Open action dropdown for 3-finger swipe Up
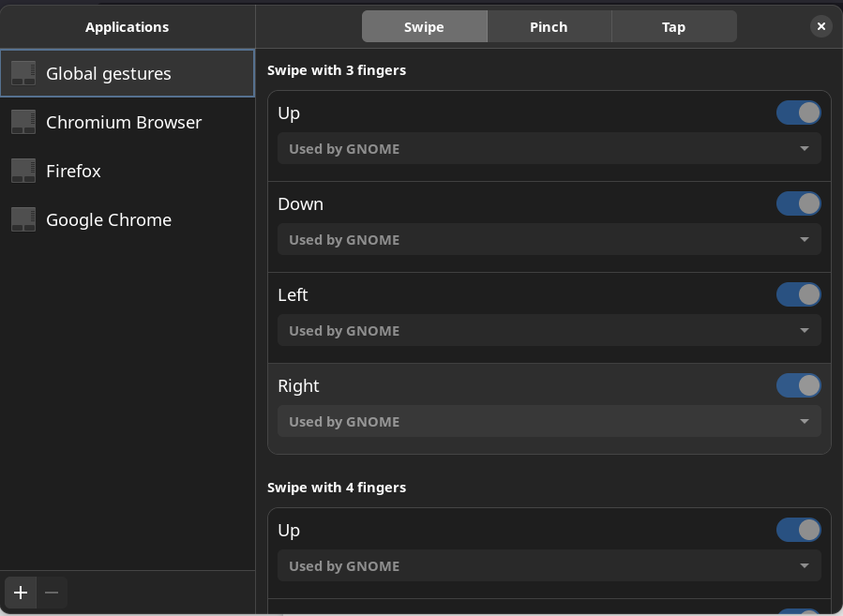Screen dimensions: 843x616 [x=549, y=149]
